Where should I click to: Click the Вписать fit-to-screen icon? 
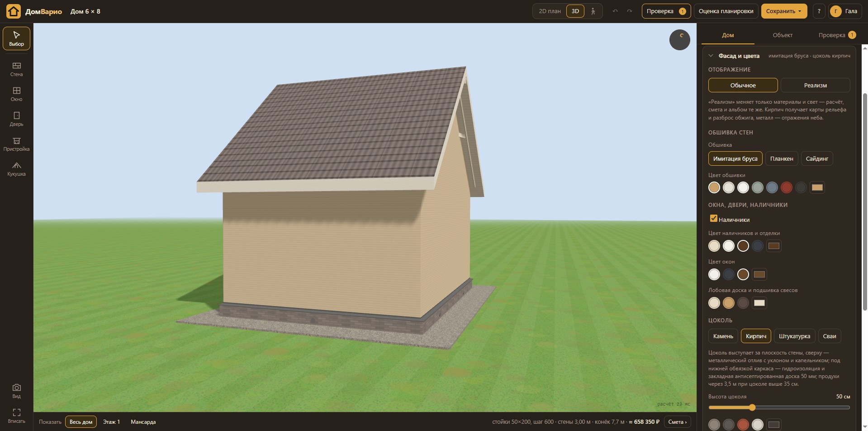pos(16,416)
